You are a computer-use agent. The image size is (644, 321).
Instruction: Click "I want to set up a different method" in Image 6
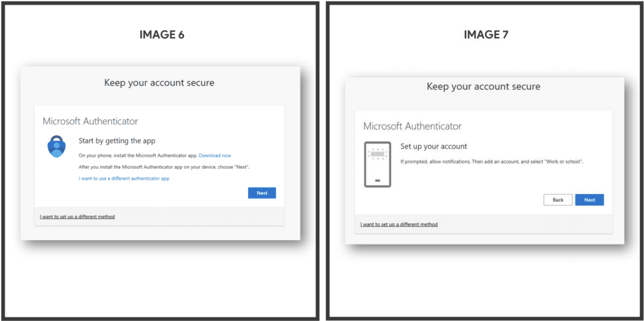pyautogui.click(x=78, y=217)
